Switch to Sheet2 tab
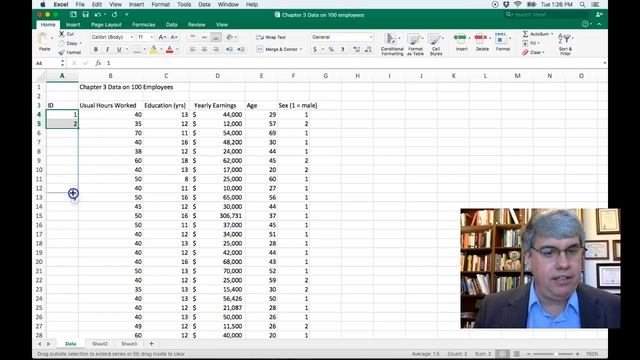 (x=100, y=344)
